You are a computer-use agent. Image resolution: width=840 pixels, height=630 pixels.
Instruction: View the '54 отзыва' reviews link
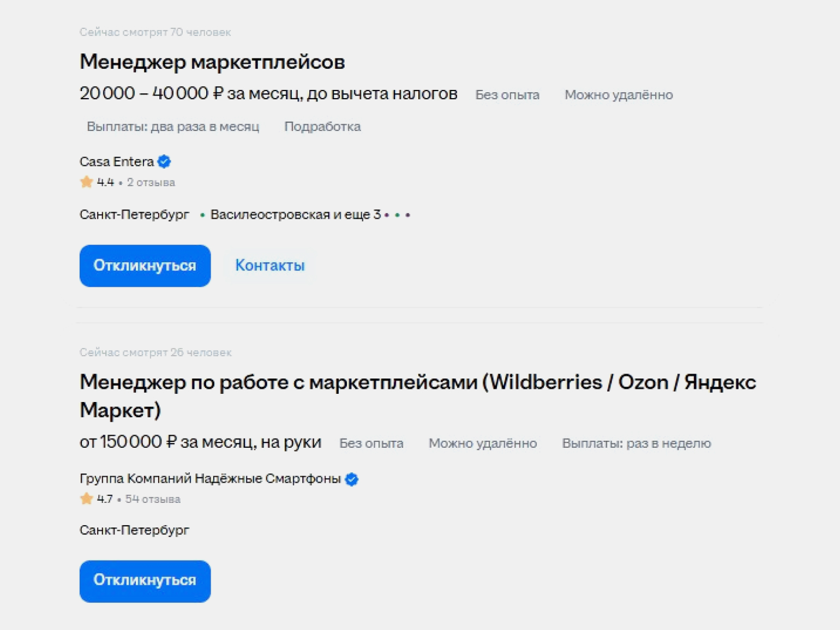click(153, 499)
